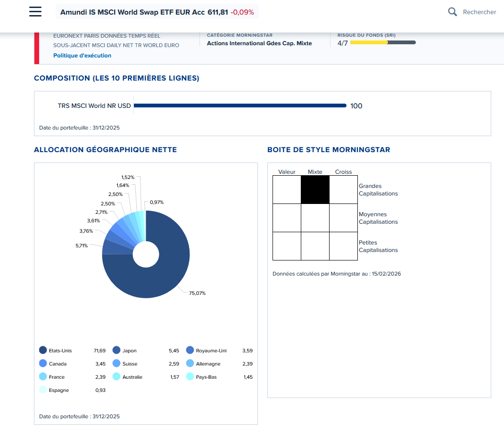Click the search magnifier icon
The height and width of the screenshot is (431, 504).
(452, 12)
